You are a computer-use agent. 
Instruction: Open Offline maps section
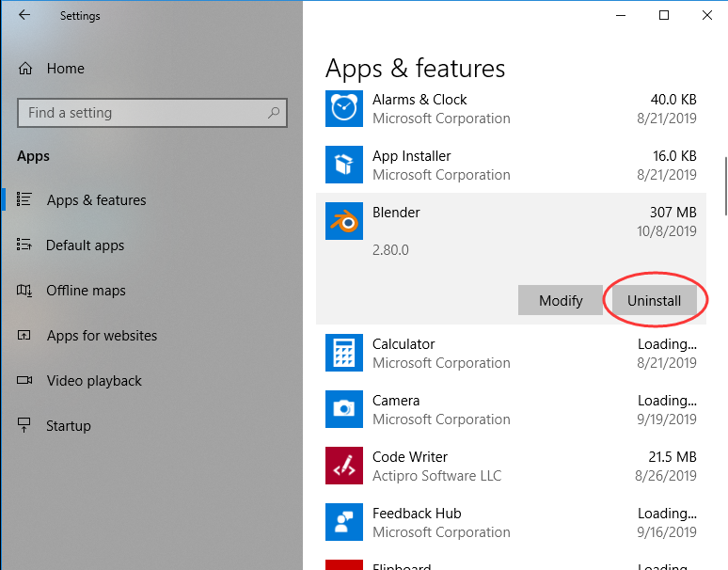pos(86,291)
